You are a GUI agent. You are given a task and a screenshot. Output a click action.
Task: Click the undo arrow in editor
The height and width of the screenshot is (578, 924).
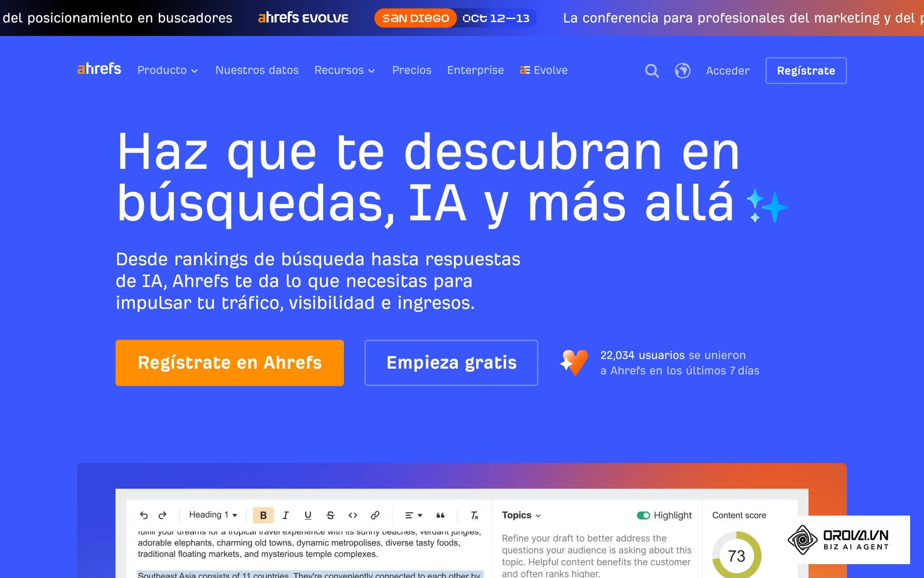pos(144,515)
